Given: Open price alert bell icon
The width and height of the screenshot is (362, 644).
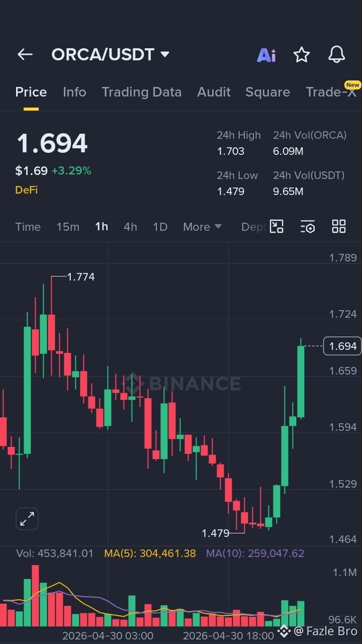Looking at the screenshot, I should coord(337,54).
